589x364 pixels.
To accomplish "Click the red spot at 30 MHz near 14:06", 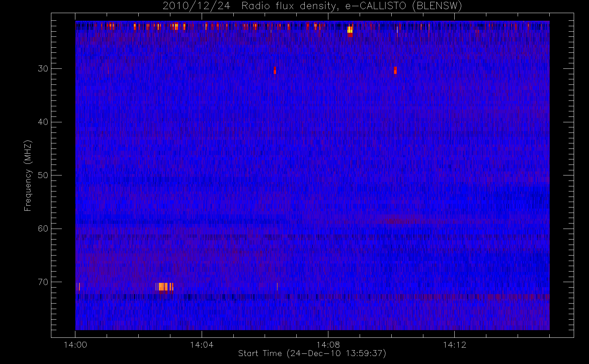I will (275, 70).
